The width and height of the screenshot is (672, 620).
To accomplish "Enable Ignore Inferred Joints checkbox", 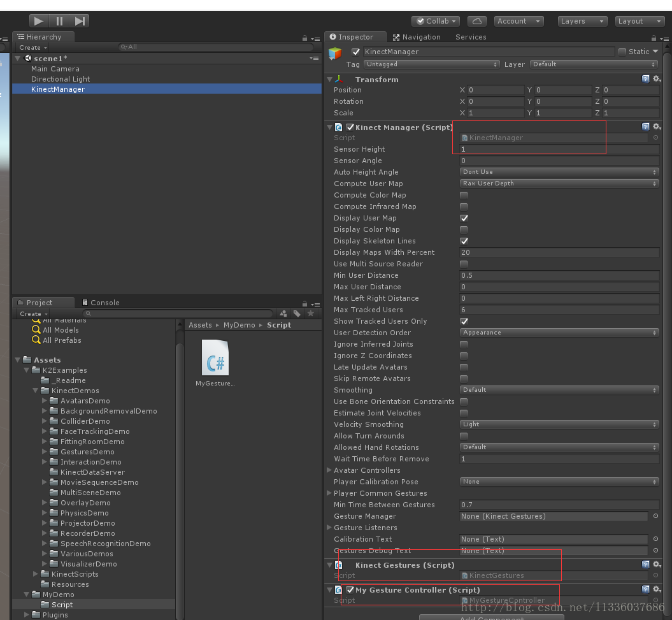I will point(464,344).
